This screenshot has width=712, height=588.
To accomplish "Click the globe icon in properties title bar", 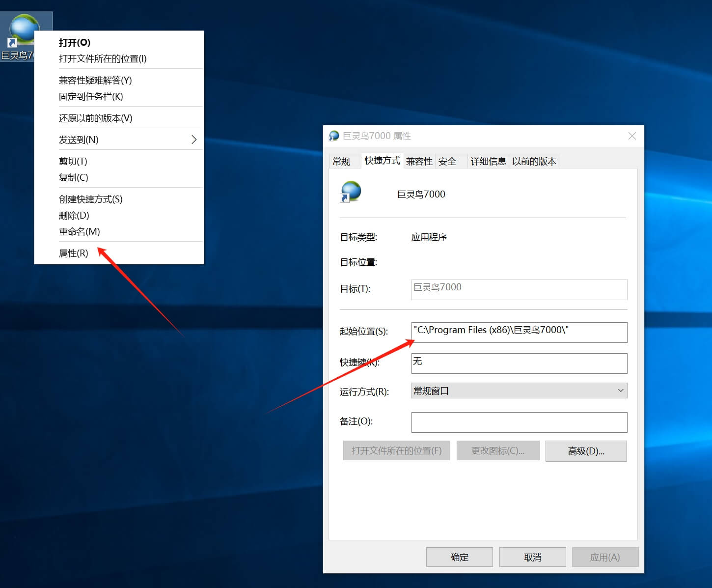I will point(334,136).
